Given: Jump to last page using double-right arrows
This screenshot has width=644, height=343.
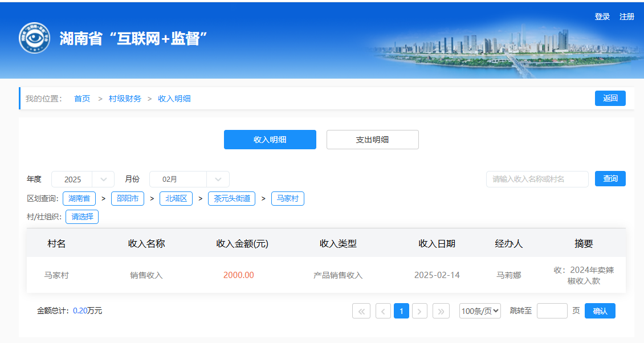Looking at the screenshot, I should point(441,311).
